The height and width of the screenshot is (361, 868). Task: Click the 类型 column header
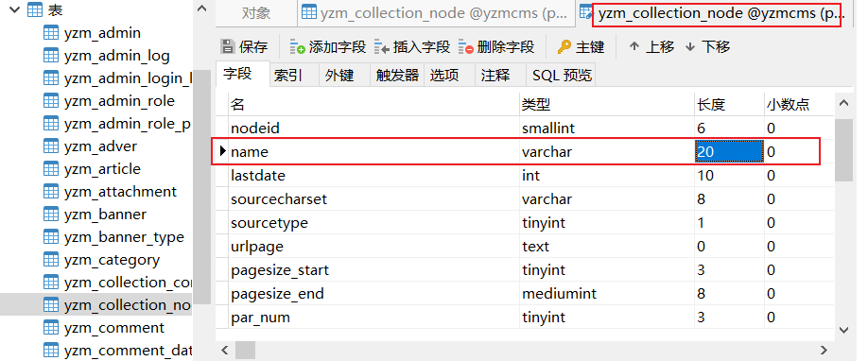pos(607,105)
